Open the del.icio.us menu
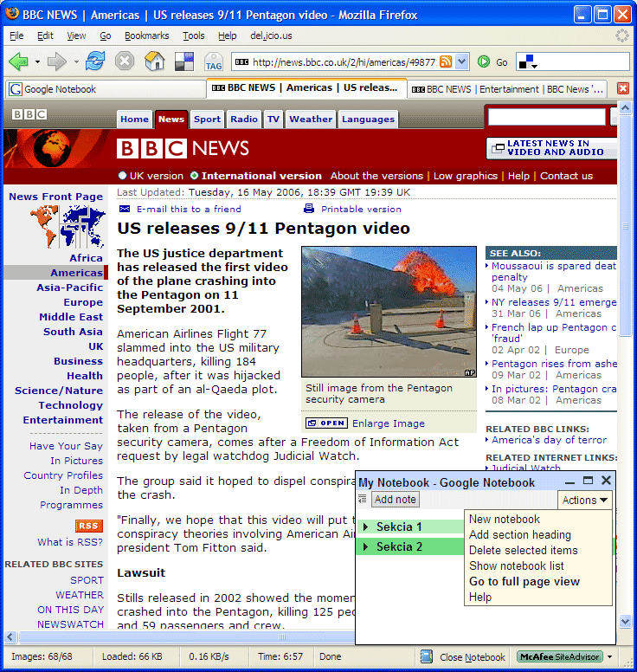This screenshot has height=672, width=637. (271, 36)
